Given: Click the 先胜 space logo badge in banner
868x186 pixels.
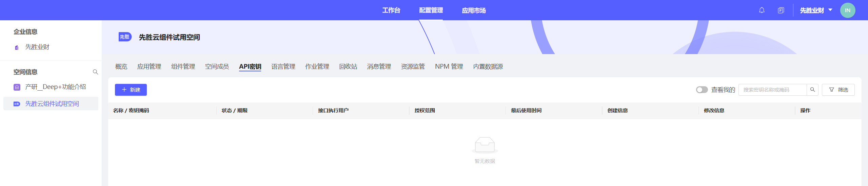Looking at the screenshot, I should click(125, 37).
